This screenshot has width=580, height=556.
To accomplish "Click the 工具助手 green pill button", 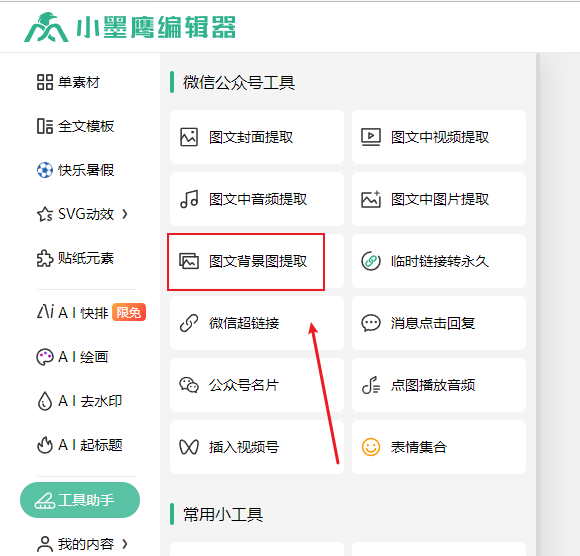I will click(80, 500).
